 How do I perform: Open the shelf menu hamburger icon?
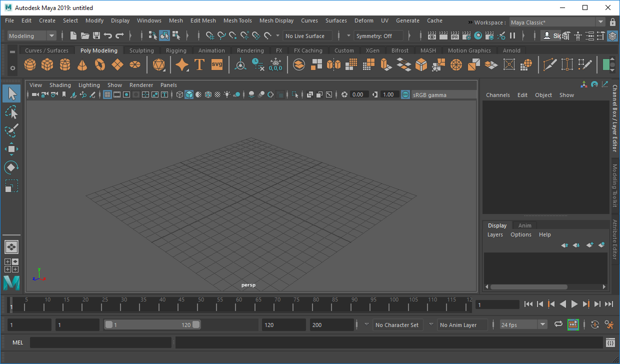(12, 51)
